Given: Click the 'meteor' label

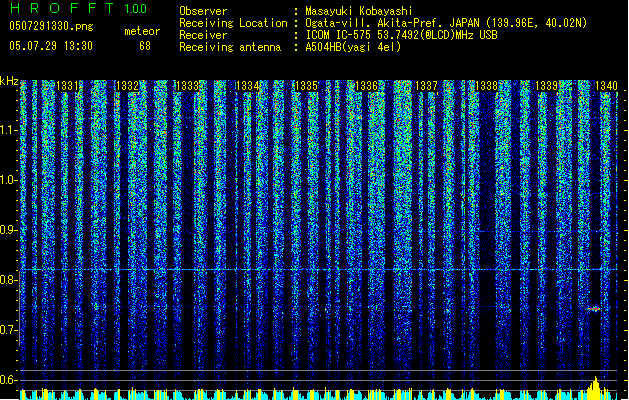Looking at the screenshot, I should (142, 31).
